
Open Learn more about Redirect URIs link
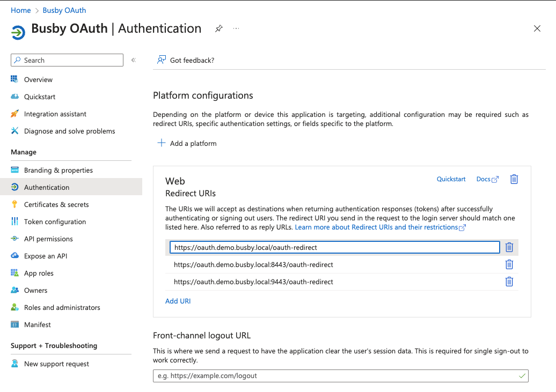[380, 227]
